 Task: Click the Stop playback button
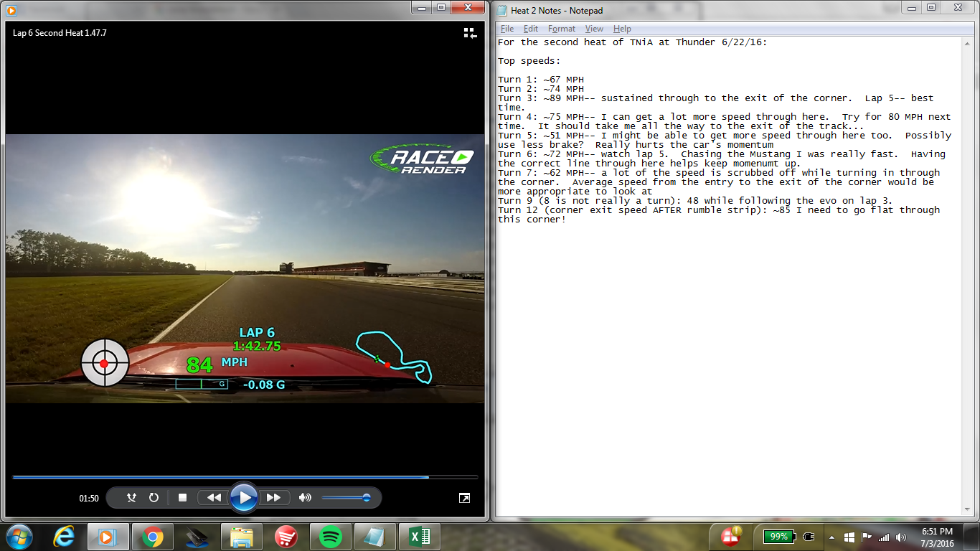coord(182,497)
